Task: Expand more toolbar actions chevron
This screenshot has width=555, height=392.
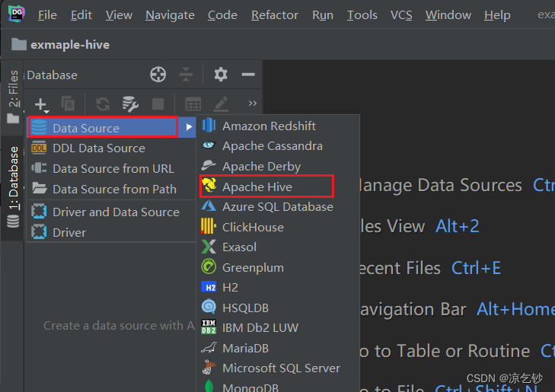Action: pyautogui.click(x=252, y=104)
